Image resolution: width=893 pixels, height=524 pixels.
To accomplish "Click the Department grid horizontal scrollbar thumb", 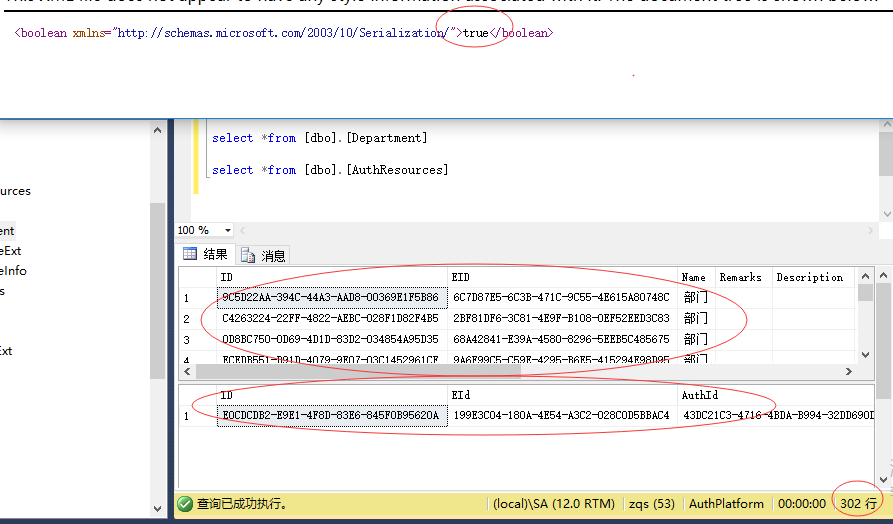I will (x=358, y=371).
